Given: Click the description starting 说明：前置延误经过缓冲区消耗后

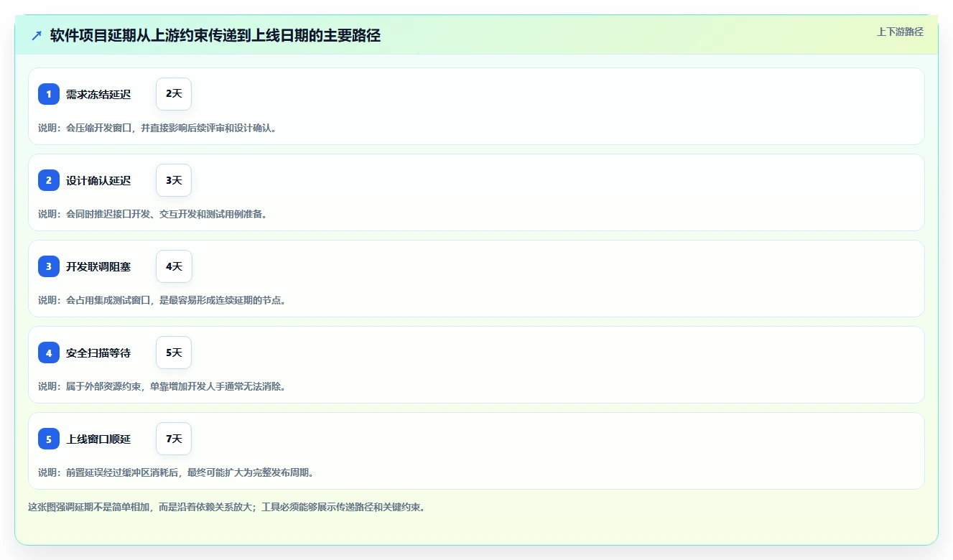Looking at the screenshot, I should (177, 472).
